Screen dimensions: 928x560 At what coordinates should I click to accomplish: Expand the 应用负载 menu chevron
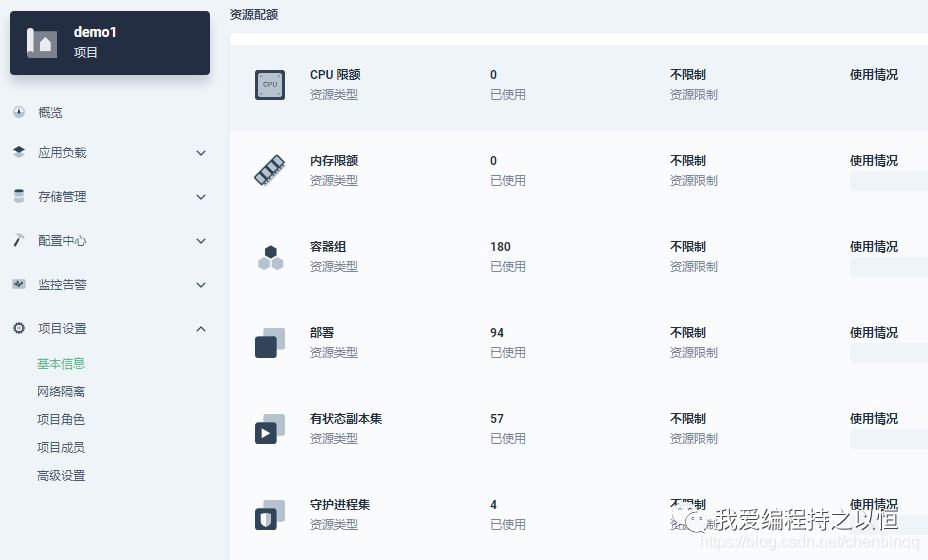(201, 153)
